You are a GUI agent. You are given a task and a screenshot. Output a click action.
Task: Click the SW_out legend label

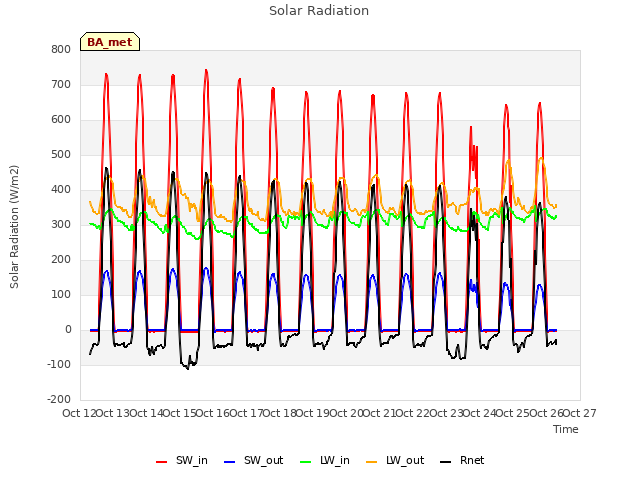tap(263, 460)
